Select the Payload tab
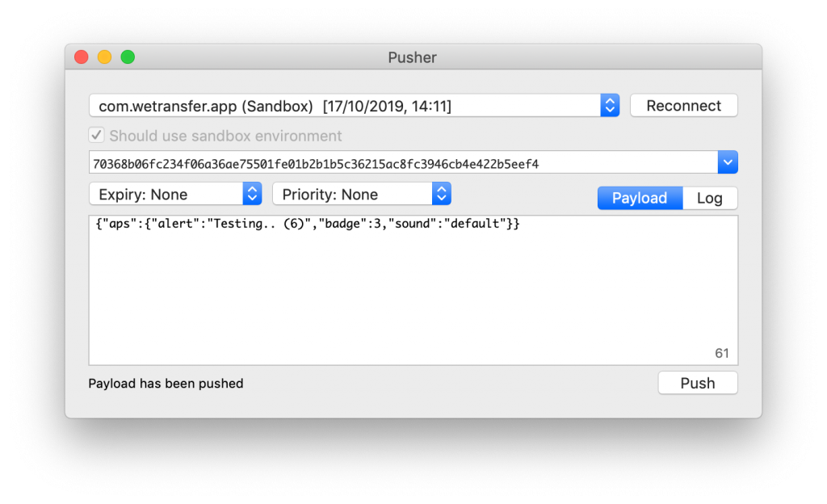This screenshot has height=504, width=827. 640,197
